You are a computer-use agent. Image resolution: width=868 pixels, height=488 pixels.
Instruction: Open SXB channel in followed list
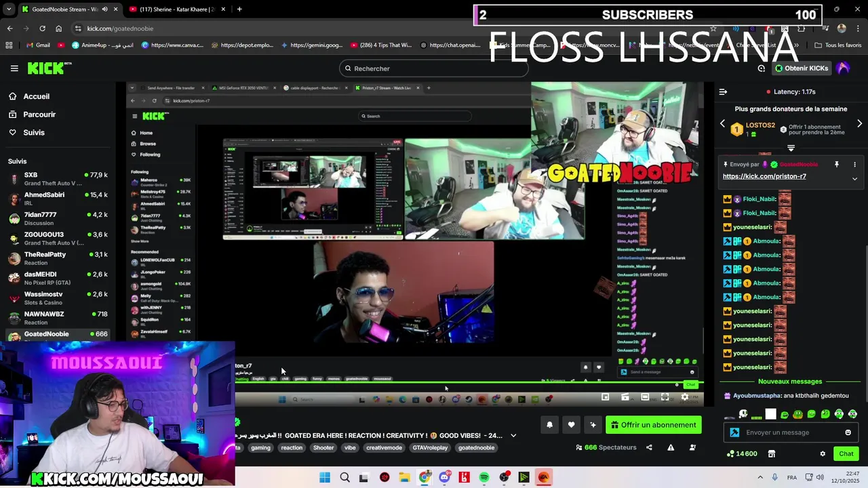click(x=58, y=179)
